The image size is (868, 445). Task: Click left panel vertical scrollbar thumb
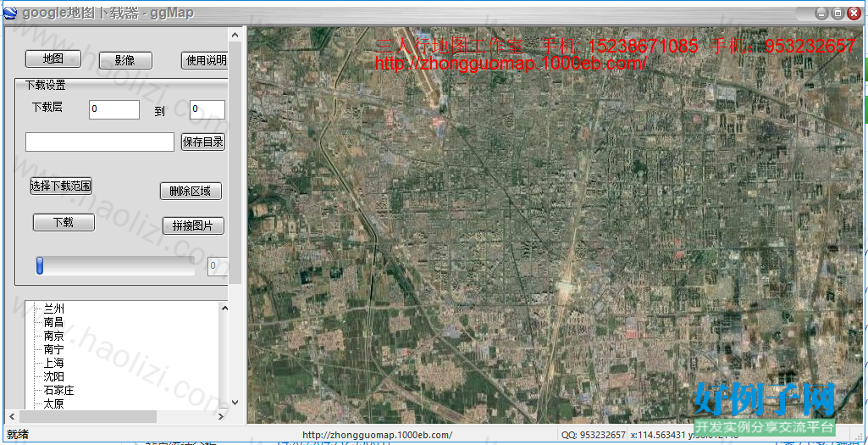pos(235,163)
